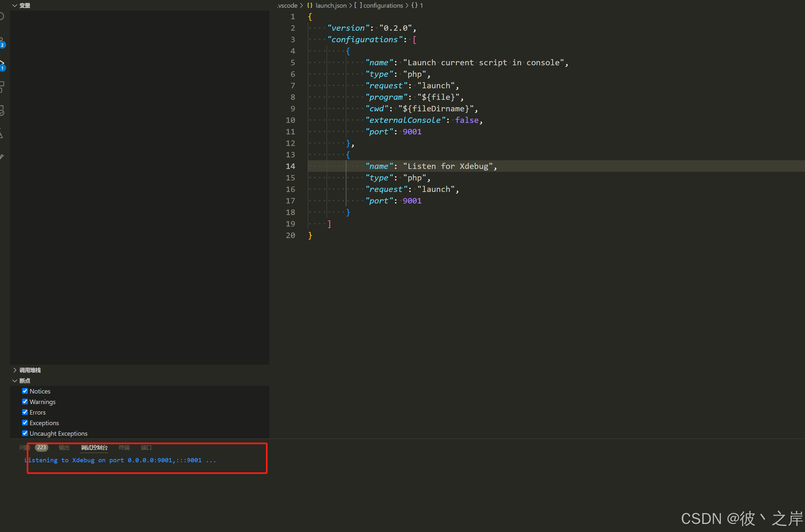805x532 pixels.
Task: Click the problems count badge showing 223
Action: click(41, 447)
